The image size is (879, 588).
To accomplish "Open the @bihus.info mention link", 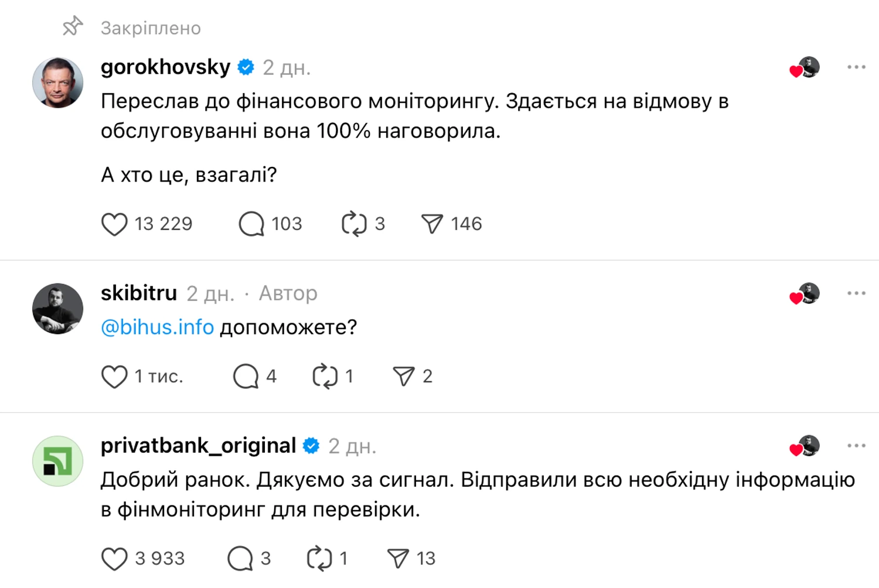I will (x=157, y=327).
